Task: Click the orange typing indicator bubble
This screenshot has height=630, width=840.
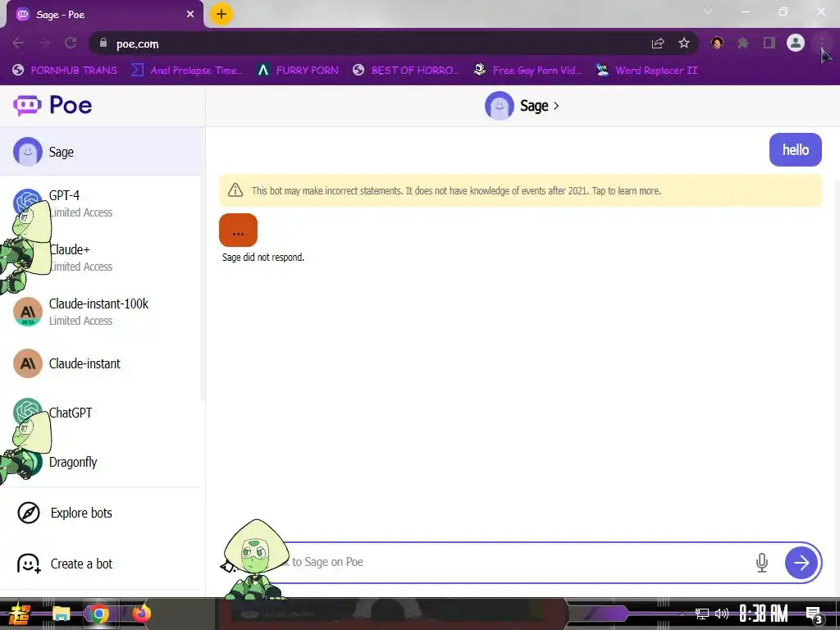Action: [x=239, y=231]
